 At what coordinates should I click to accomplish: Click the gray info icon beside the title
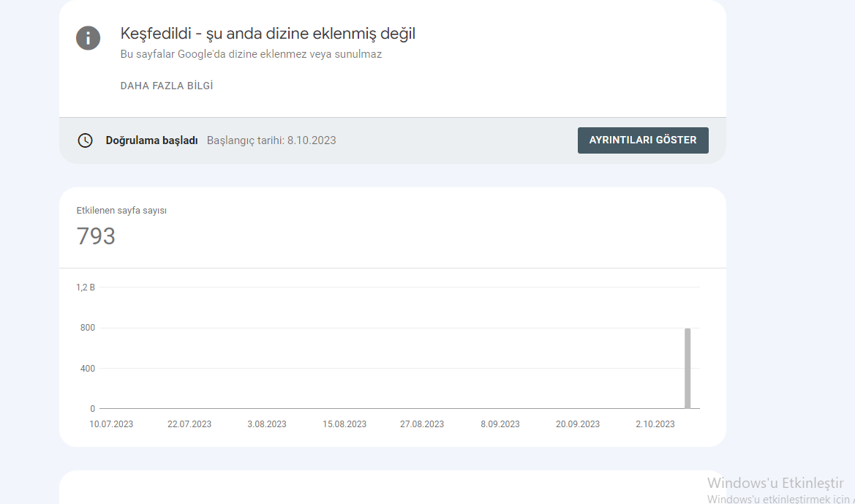tap(88, 38)
